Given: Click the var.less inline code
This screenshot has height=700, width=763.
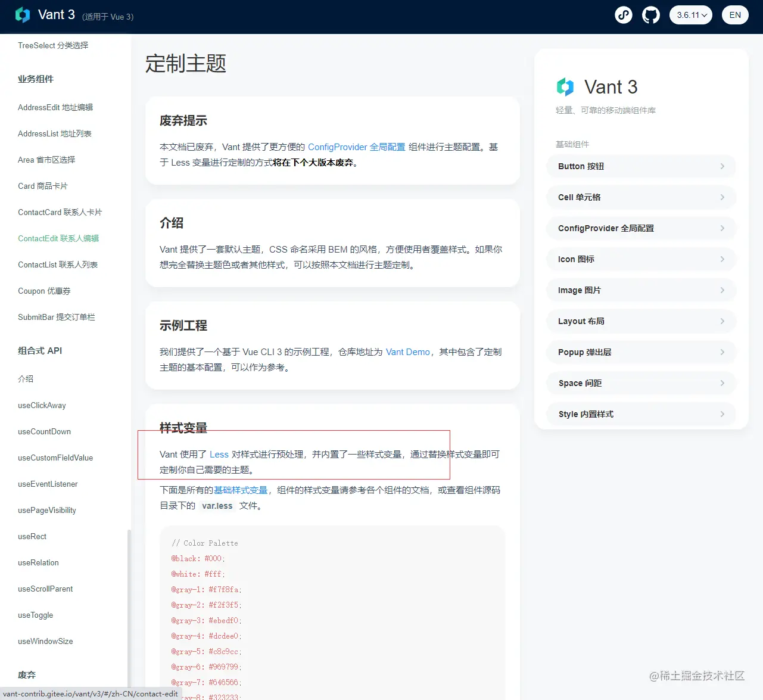Looking at the screenshot, I should tap(217, 506).
